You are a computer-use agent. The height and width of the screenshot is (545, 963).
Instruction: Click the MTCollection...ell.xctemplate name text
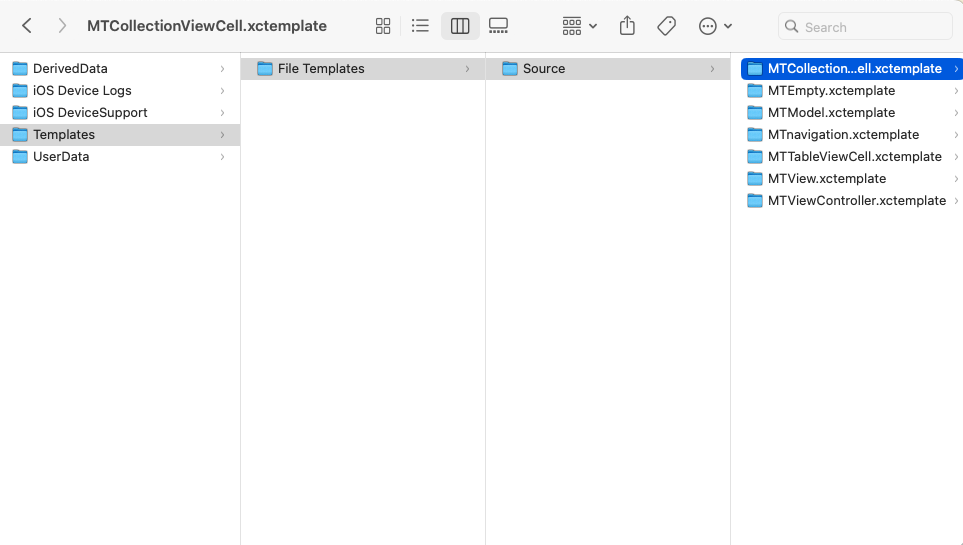855,68
